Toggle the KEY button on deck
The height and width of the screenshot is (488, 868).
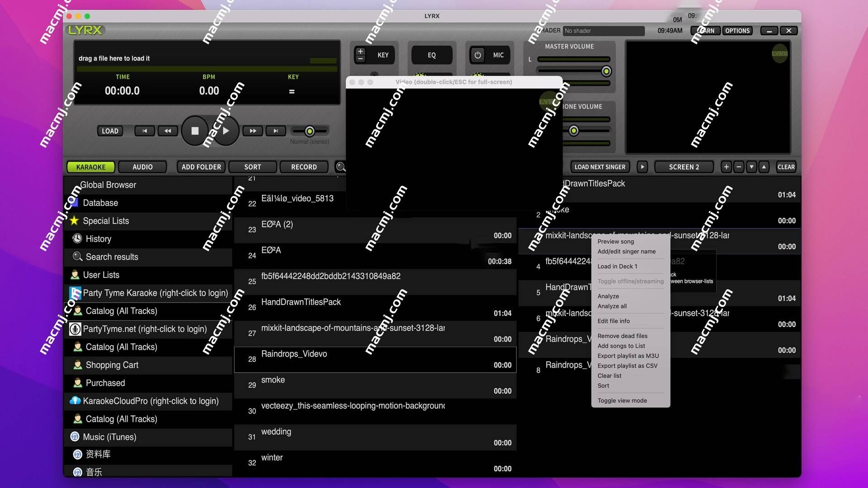point(382,55)
